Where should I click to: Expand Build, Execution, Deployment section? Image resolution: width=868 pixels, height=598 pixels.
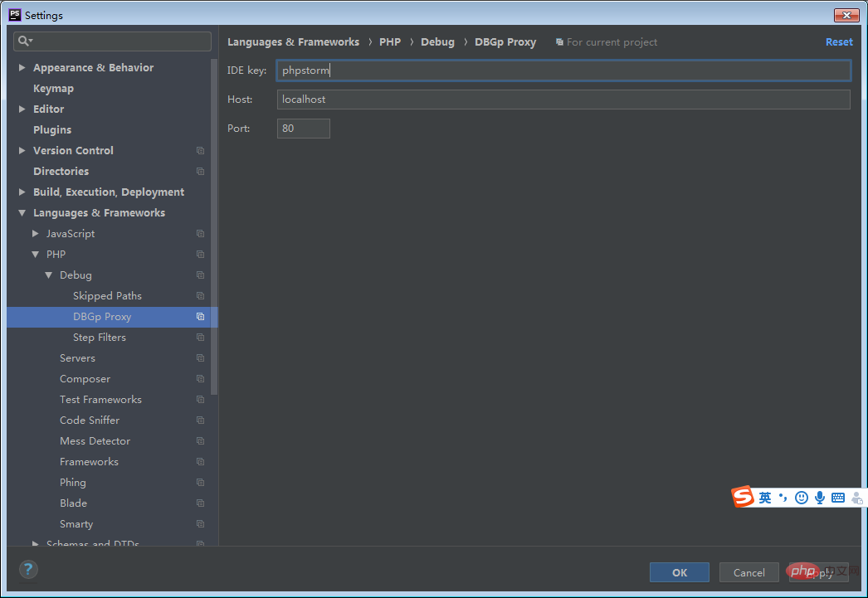pos(22,192)
